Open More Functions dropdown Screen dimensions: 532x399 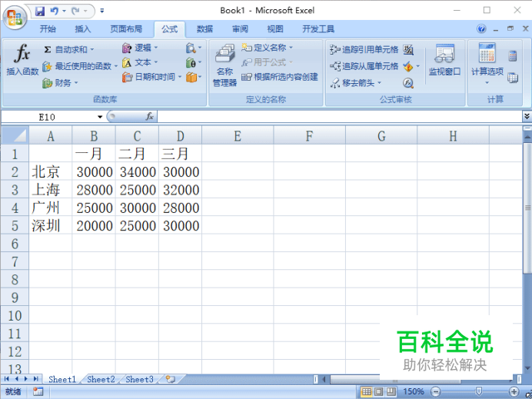194,77
